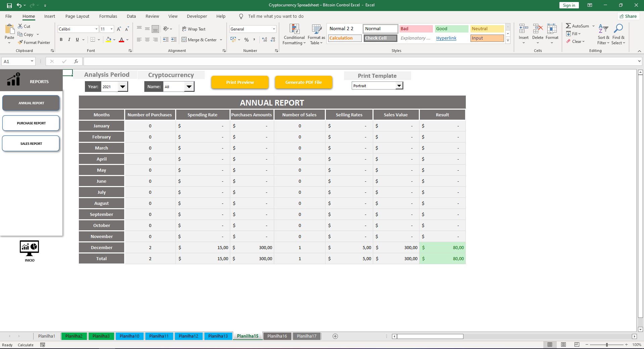Click the Name Box showing A1
Image resolution: width=644 pixels, height=349 pixels.
click(x=15, y=61)
